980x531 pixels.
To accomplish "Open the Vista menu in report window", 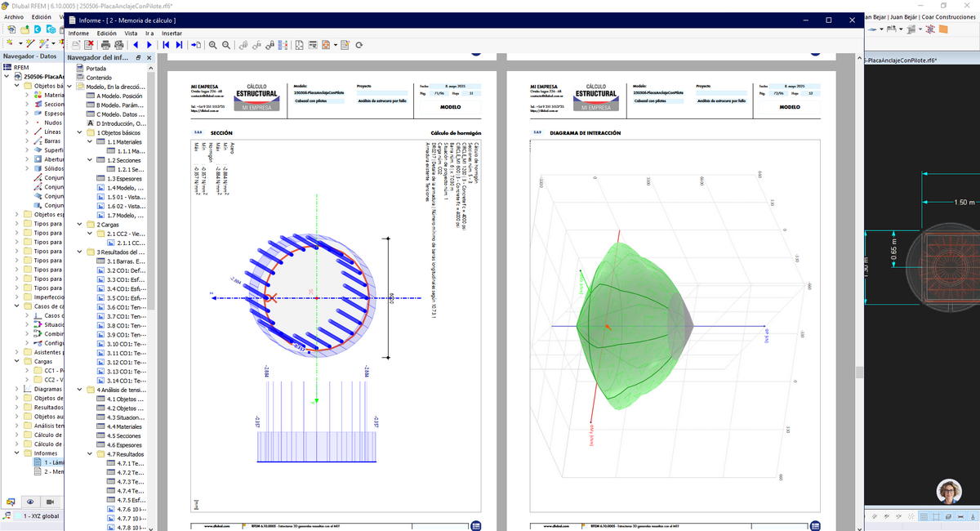I will [131, 33].
